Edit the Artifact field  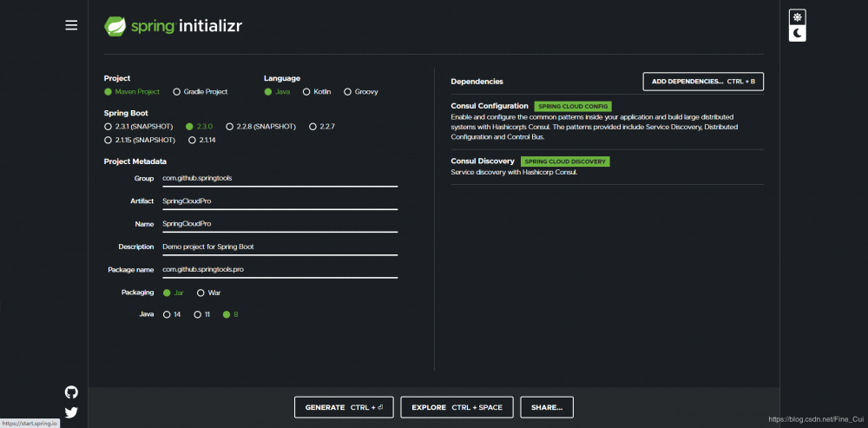tap(279, 201)
